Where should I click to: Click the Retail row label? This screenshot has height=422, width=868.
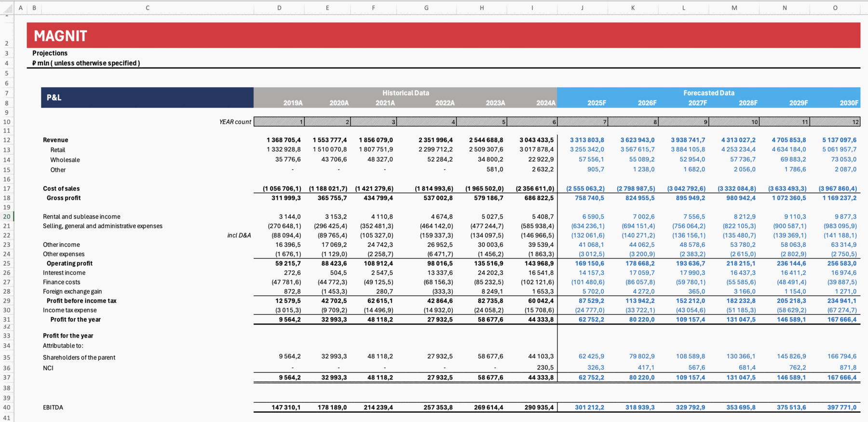pyautogui.click(x=58, y=150)
